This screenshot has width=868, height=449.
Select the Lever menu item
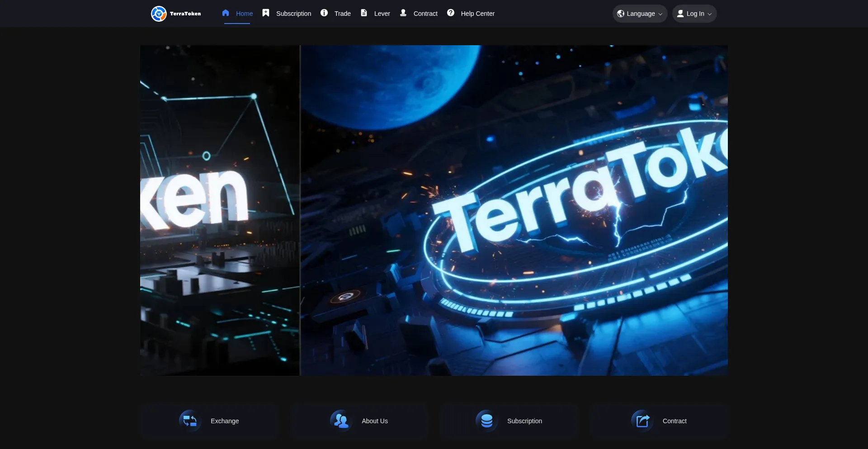coord(382,14)
